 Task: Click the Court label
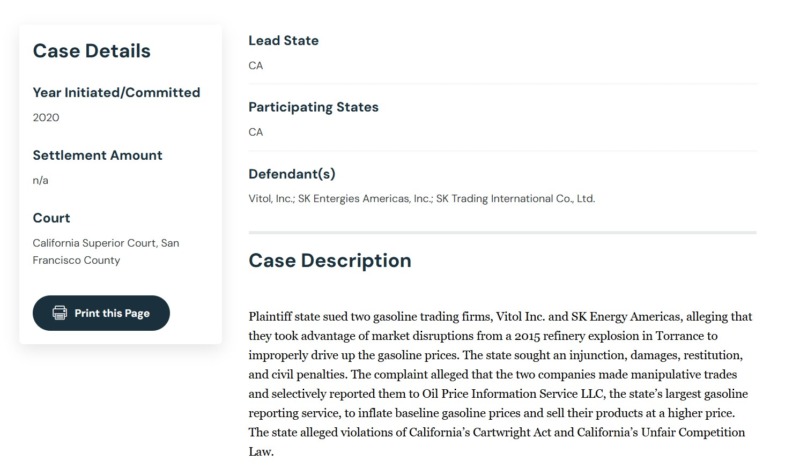pyautogui.click(x=52, y=218)
